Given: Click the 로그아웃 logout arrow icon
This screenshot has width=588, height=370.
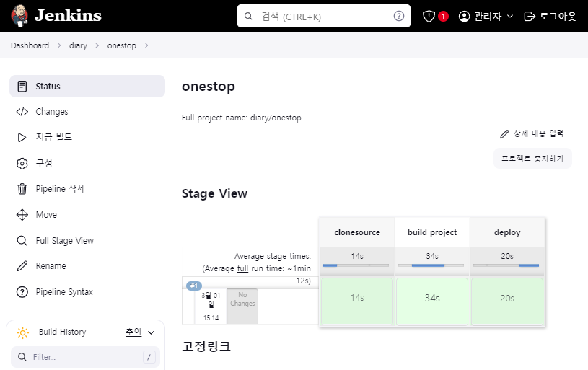Looking at the screenshot, I should [x=530, y=16].
